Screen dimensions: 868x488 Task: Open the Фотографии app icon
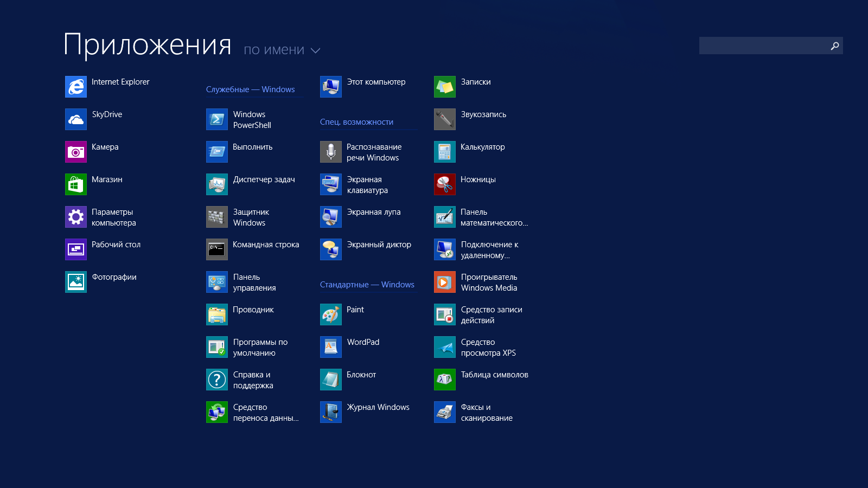76,282
